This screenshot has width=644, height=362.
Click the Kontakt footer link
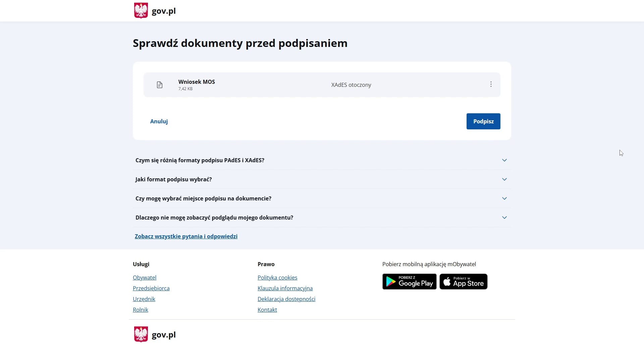[267, 310]
